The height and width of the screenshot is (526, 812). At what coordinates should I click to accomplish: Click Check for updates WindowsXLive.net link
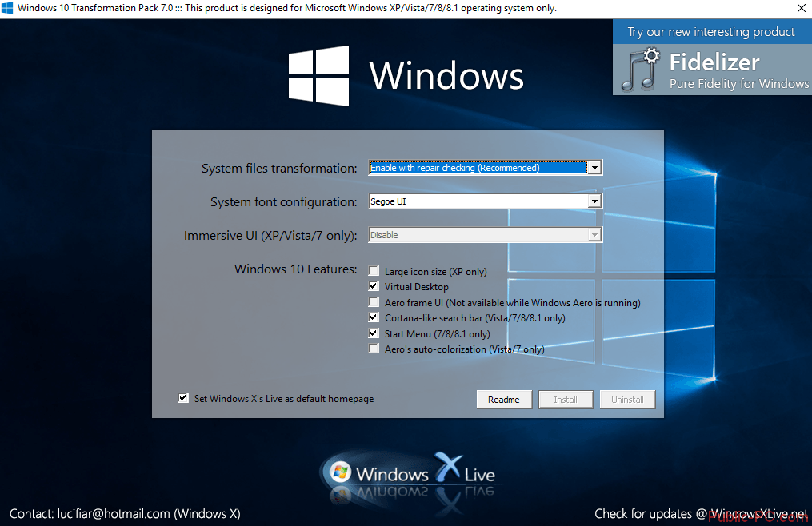point(701,513)
